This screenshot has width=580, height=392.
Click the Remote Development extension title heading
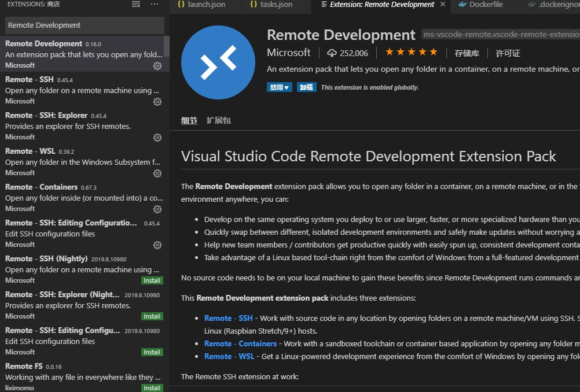pos(341,35)
